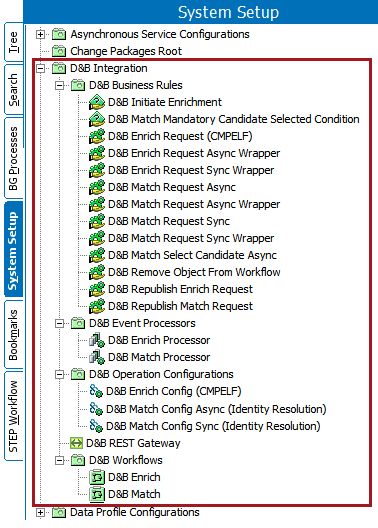Click the D&B REST Gateway icon
Screen dimensions: 378x528
click(x=76, y=443)
